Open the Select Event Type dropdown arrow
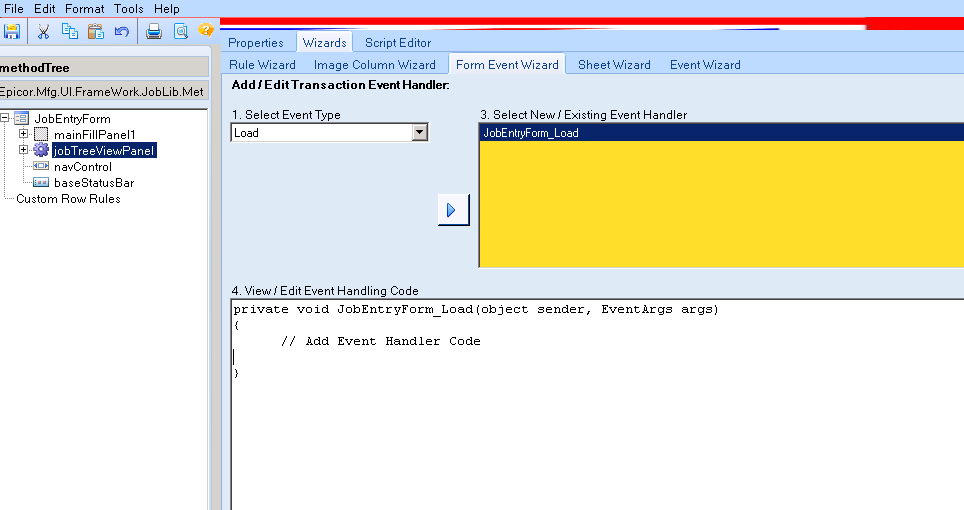Viewport: 964px width, 510px height. 420,132
